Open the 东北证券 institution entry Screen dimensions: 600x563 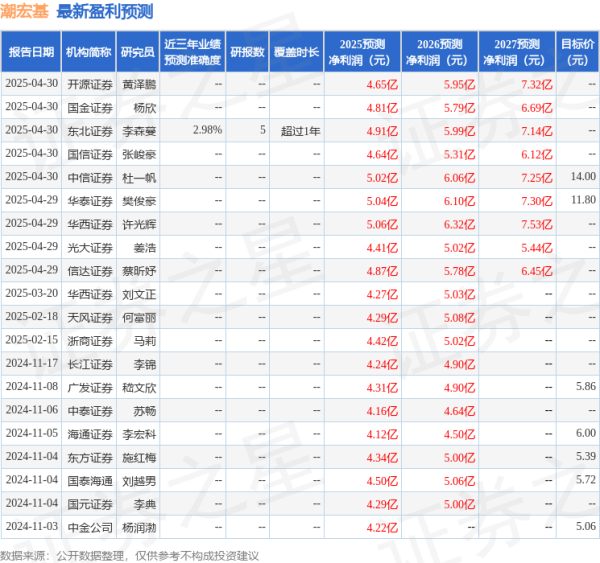pos(88,130)
